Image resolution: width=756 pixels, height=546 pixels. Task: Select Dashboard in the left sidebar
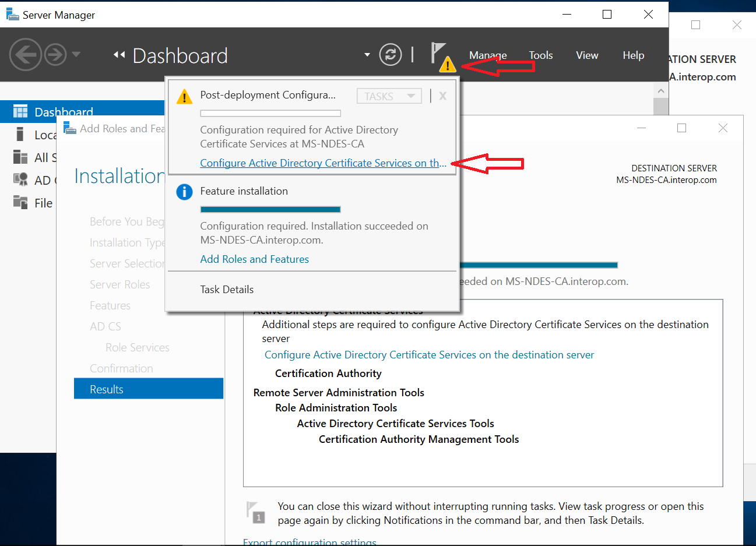tap(82, 111)
